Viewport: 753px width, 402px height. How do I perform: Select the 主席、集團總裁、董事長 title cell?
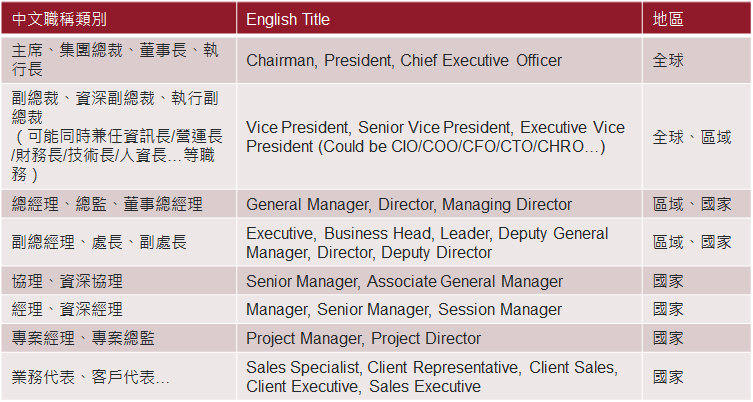coord(115,60)
